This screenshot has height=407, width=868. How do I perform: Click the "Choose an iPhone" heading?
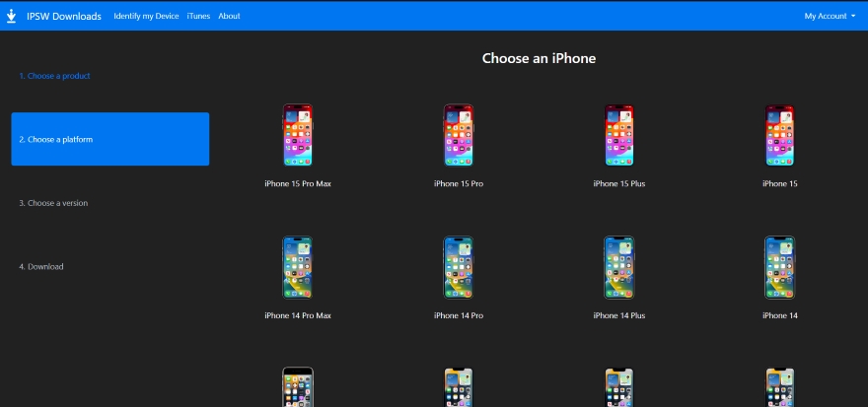[x=539, y=58]
